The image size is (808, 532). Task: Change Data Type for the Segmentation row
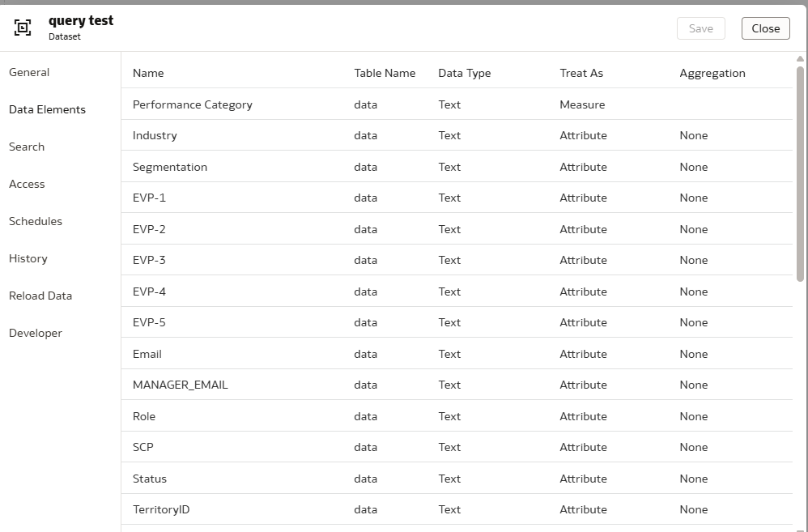coord(449,167)
